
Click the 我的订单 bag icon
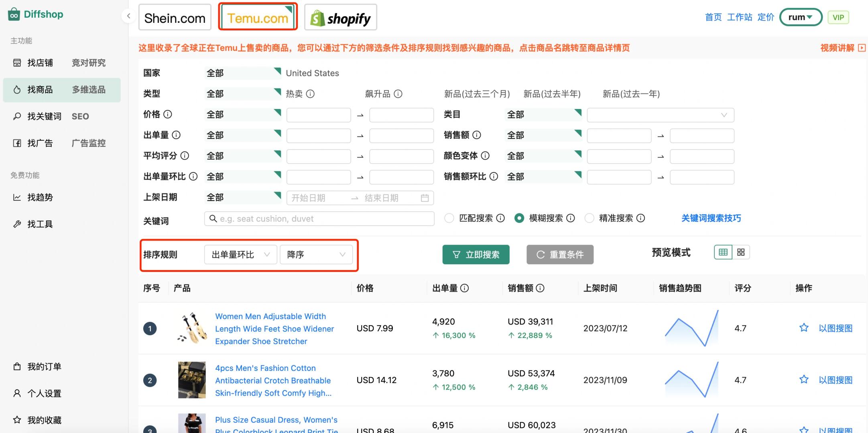click(17, 366)
